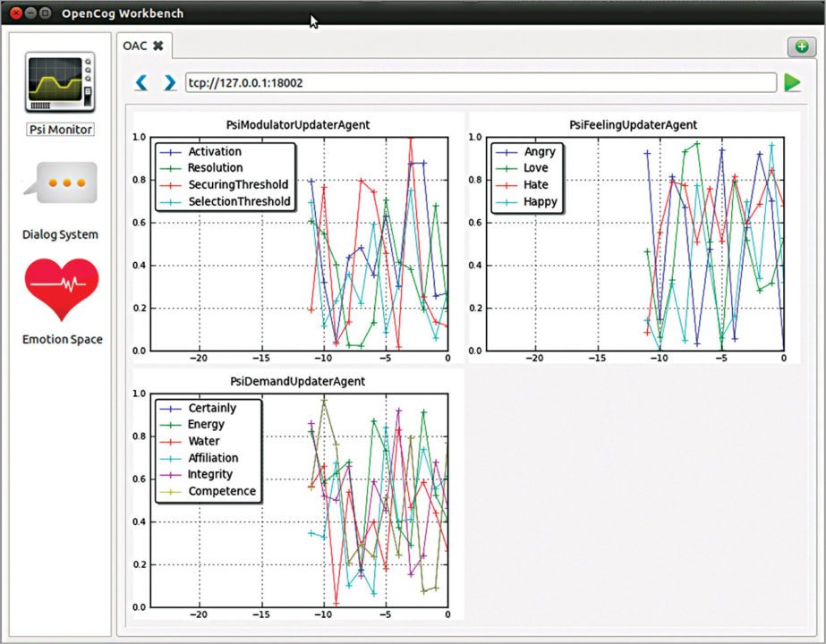Go forward using the right arrow
The height and width of the screenshot is (644, 826).
(169, 83)
